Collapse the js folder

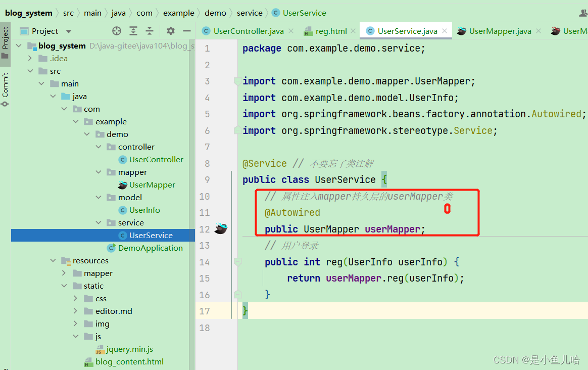tap(75, 336)
